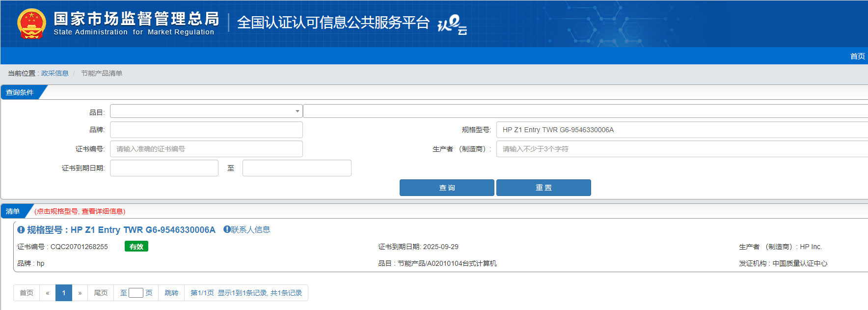This screenshot has width=868, height=310.
Task: Click the » next page button
Action: point(80,293)
